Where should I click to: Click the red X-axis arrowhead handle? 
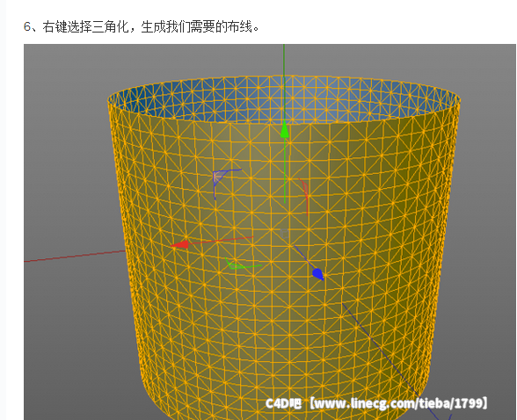pyautogui.click(x=179, y=244)
